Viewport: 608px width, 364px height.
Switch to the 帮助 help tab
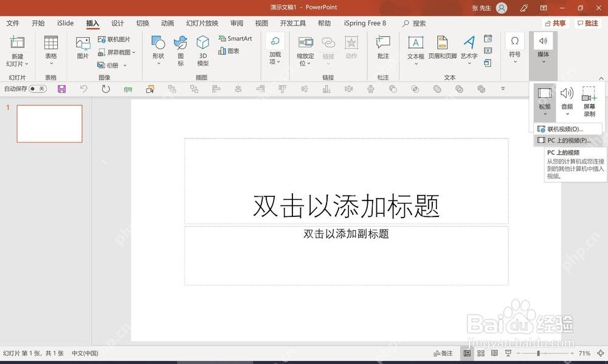pyautogui.click(x=324, y=23)
